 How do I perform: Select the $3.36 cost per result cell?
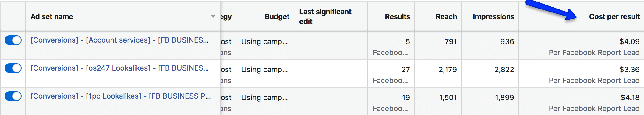(x=629, y=70)
